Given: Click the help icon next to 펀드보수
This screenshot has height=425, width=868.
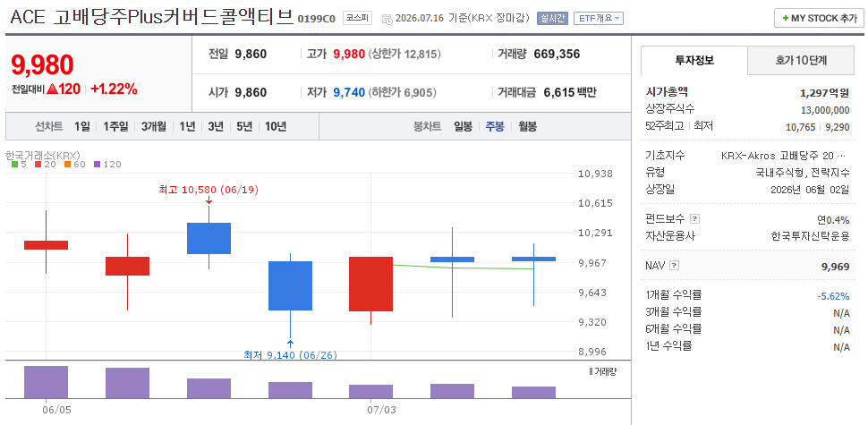Looking at the screenshot, I should pos(695,218).
